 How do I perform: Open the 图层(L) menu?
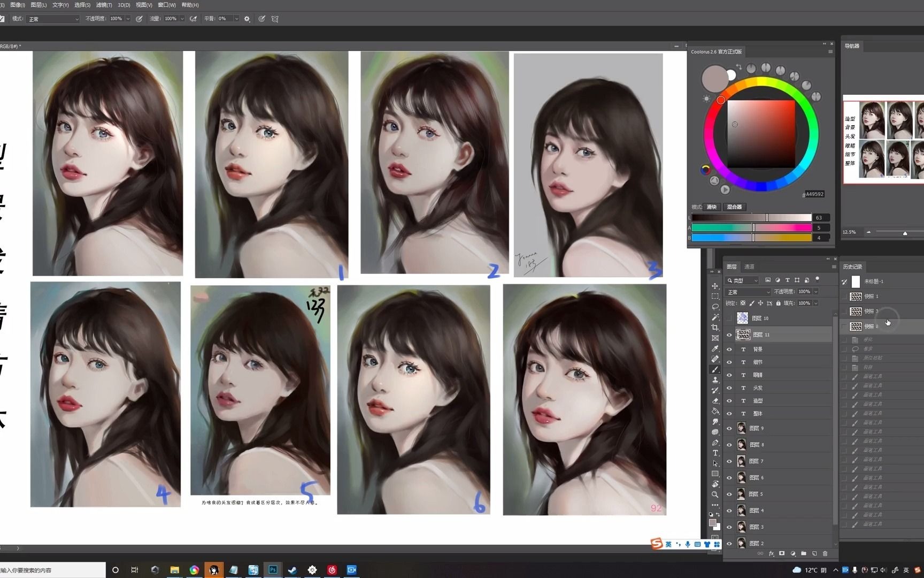point(38,5)
